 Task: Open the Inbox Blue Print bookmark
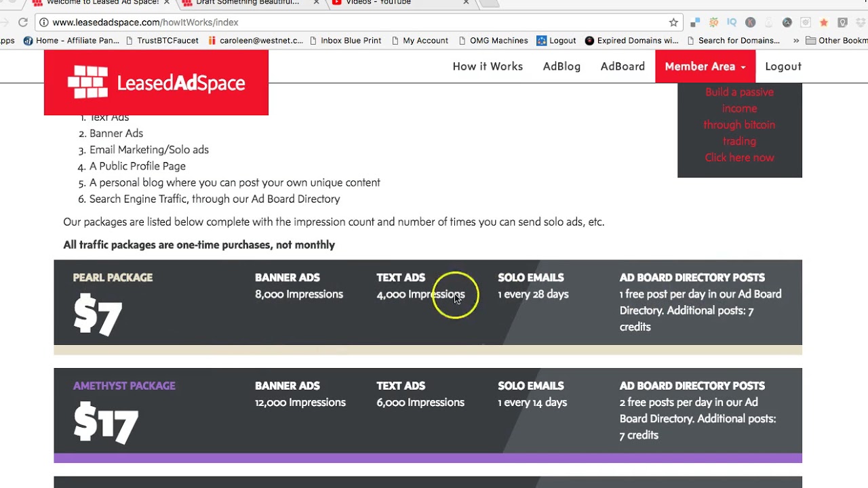(x=345, y=41)
